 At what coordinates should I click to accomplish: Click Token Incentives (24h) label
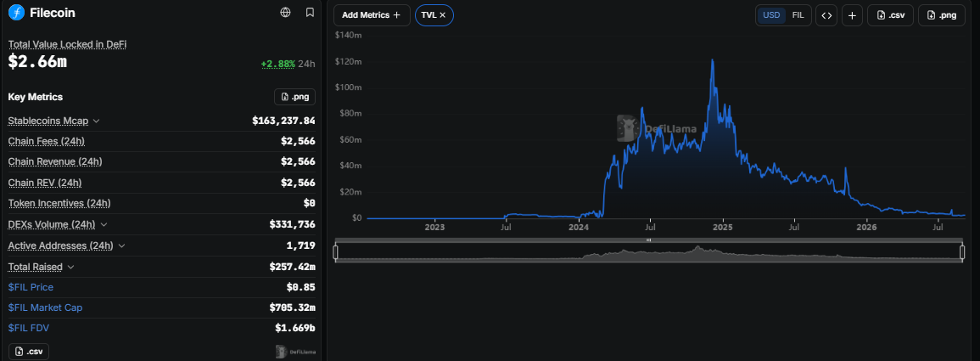tap(59, 203)
